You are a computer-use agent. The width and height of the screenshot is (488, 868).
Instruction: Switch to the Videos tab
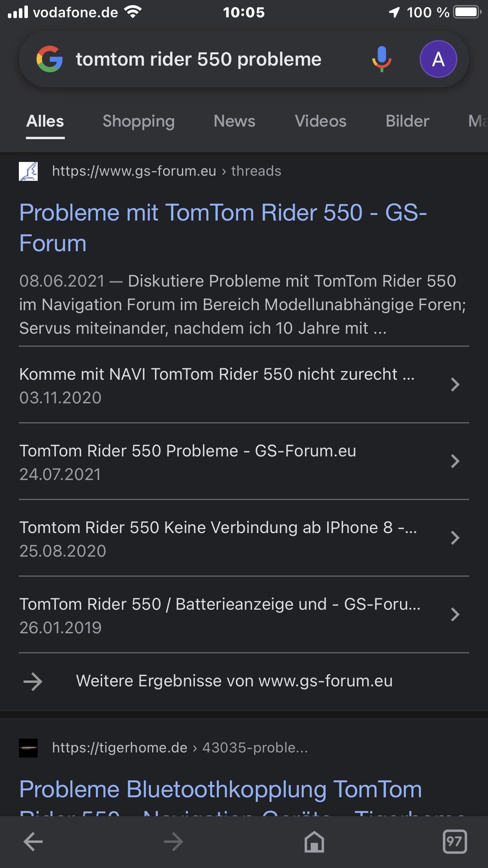pos(320,121)
